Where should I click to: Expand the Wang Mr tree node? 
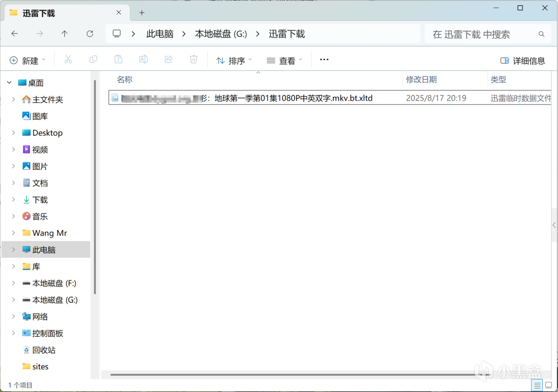14,233
